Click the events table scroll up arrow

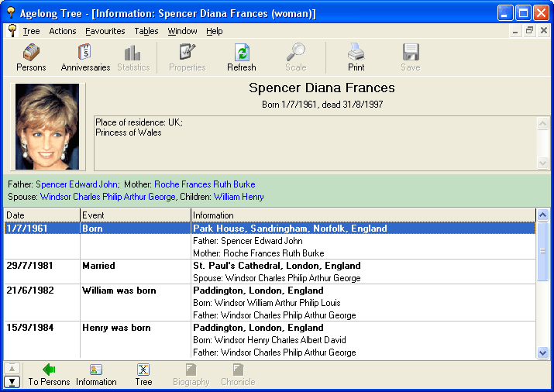(542, 215)
